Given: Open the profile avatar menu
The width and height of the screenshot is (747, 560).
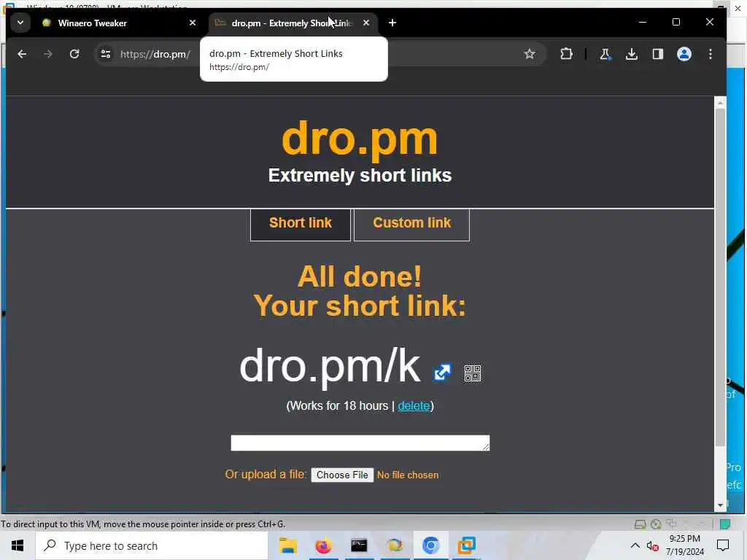Looking at the screenshot, I should click(684, 54).
